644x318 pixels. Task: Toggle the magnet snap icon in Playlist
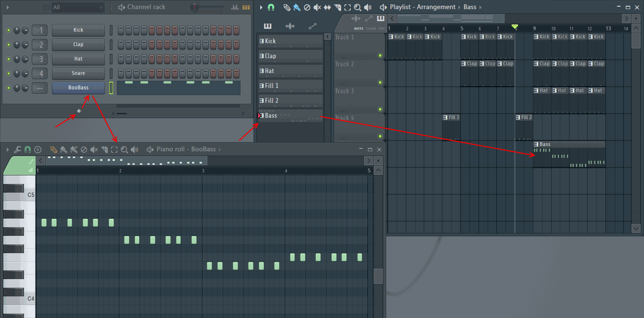pos(271,7)
